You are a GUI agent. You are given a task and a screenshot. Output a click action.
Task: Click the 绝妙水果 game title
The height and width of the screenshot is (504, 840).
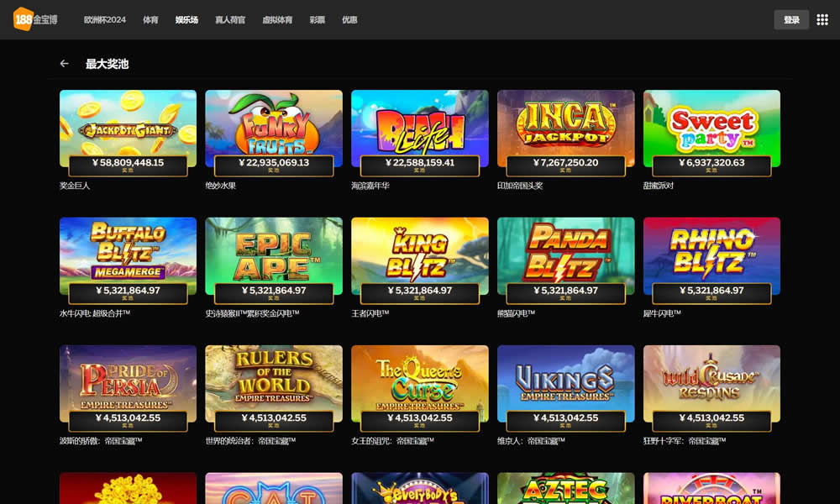click(221, 186)
